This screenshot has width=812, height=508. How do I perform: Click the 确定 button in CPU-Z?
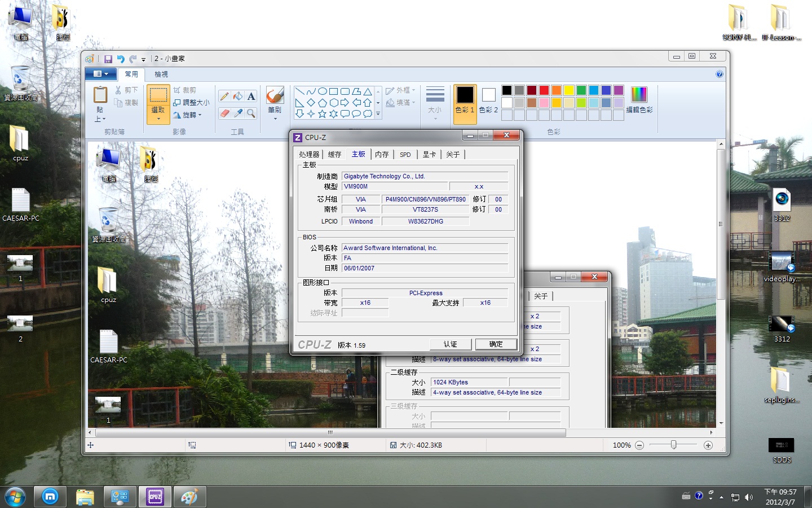click(496, 344)
